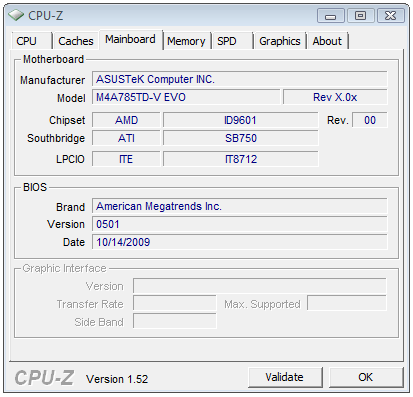This screenshot has width=413, height=397.
Task: Click the chipset vendor AMD field
Action: click(x=126, y=120)
